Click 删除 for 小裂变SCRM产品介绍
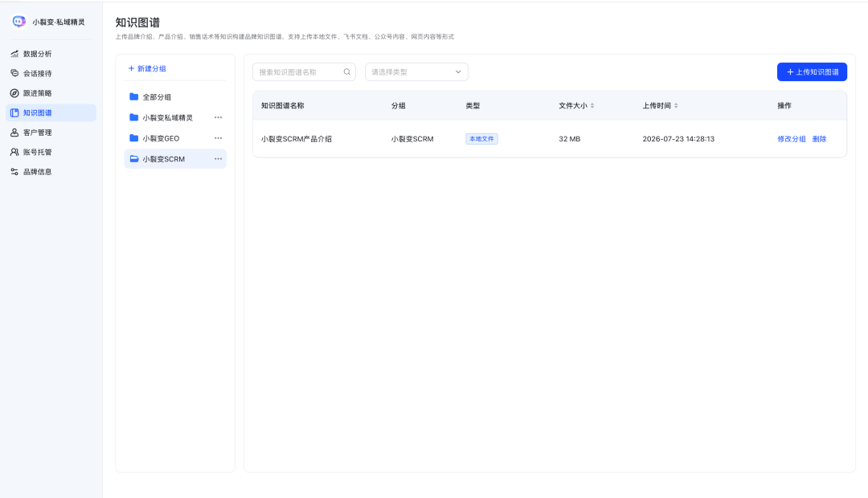The height and width of the screenshot is (498, 868). click(x=819, y=139)
